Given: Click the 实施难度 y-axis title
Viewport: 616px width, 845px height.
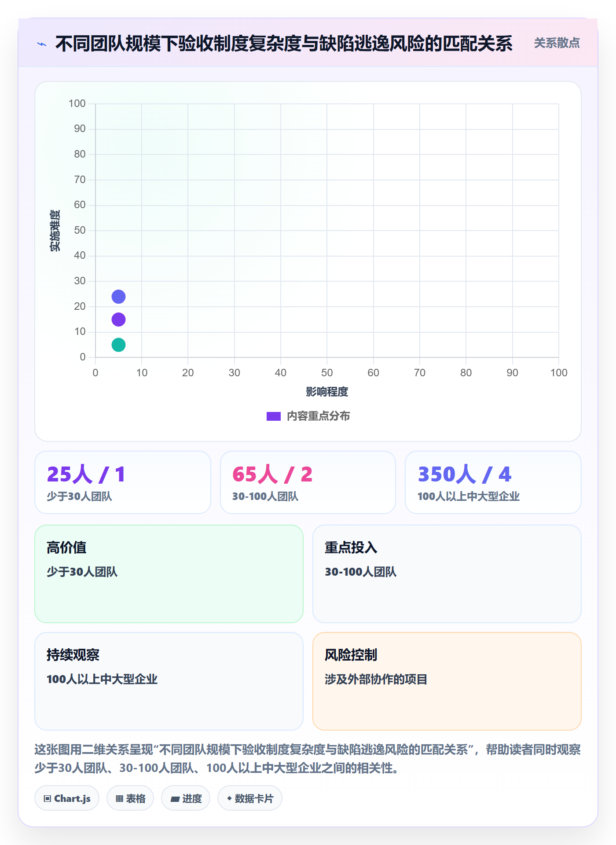Looking at the screenshot, I should tap(55, 231).
